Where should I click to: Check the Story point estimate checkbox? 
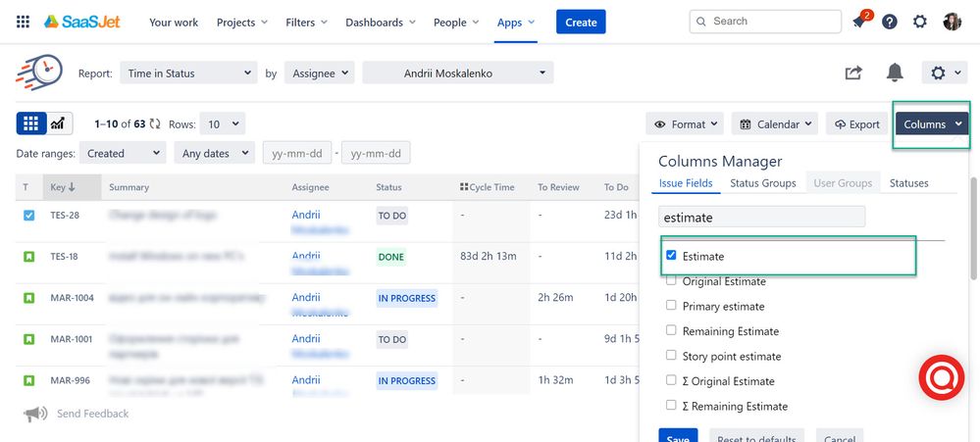click(x=671, y=355)
